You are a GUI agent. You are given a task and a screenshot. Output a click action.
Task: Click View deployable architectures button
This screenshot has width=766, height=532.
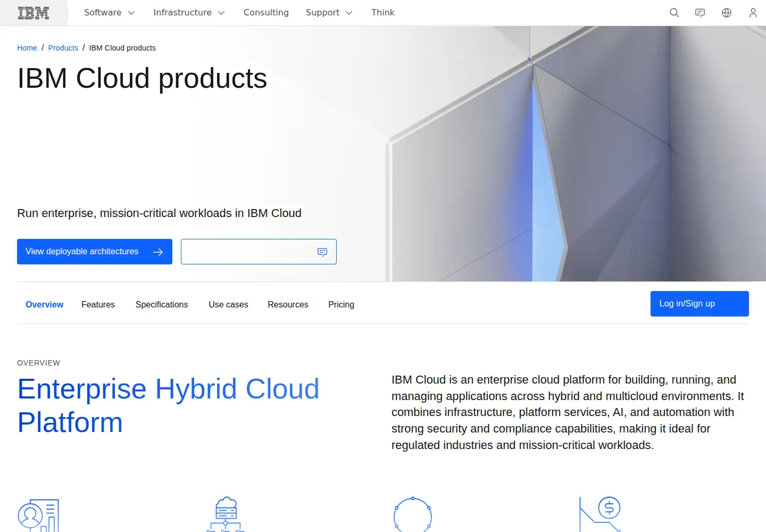[95, 252]
